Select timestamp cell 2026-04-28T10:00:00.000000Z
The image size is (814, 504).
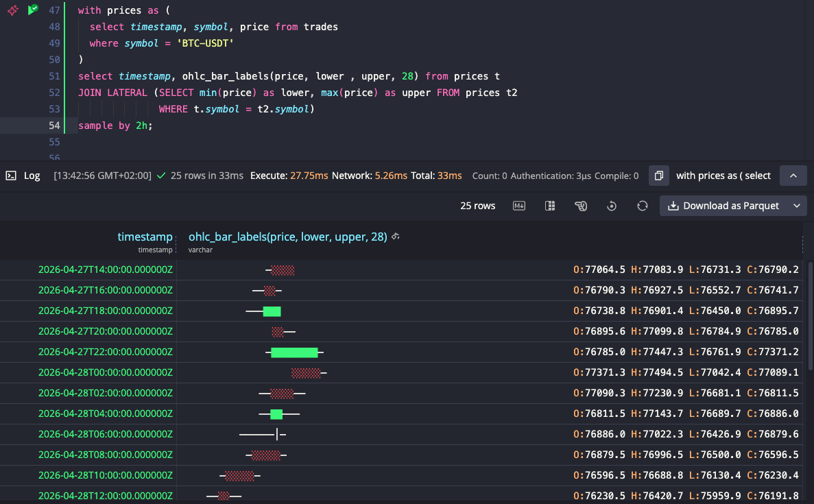pyautogui.click(x=106, y=475)
